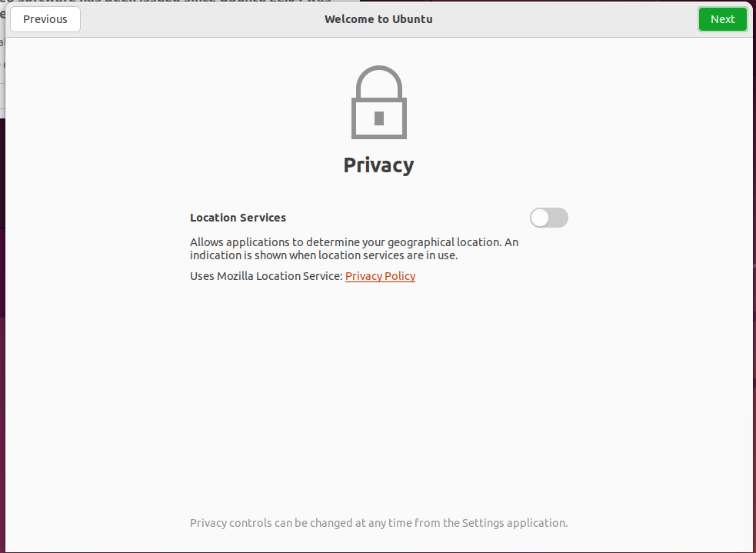Go back with the Previous button

pyautogui.click(x=45, y=19)
